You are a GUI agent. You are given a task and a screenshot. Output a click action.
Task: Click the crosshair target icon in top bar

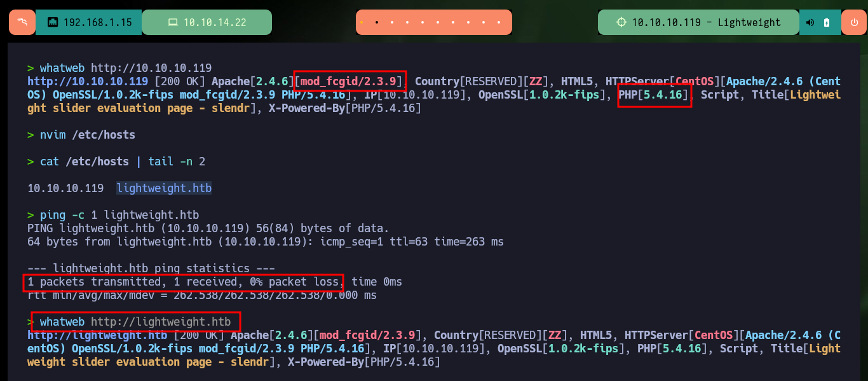coord(621,22)
